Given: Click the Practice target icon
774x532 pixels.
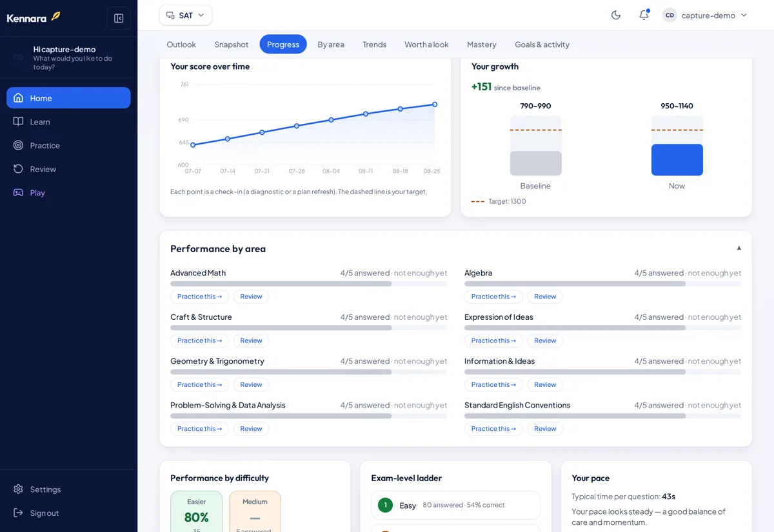Looking at the screenshot, I should pos(18,145).
